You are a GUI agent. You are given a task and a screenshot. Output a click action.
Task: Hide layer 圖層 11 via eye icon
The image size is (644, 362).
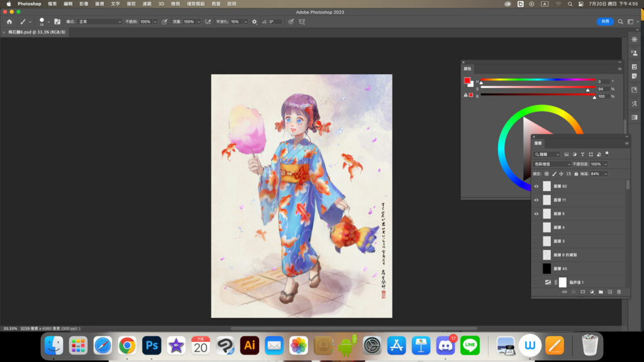[x=536, y=200]
